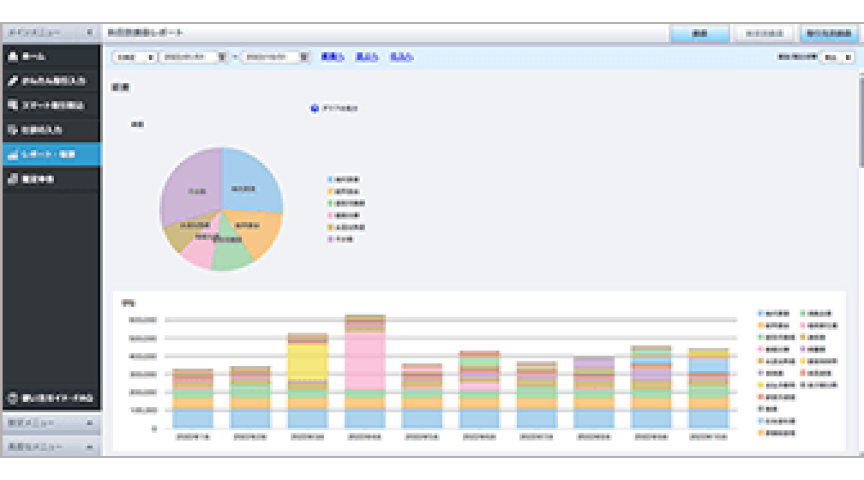Select the highlighted レポート・帳簿 menu item
This screenshot has width=864, height=480.
point(50,154)
